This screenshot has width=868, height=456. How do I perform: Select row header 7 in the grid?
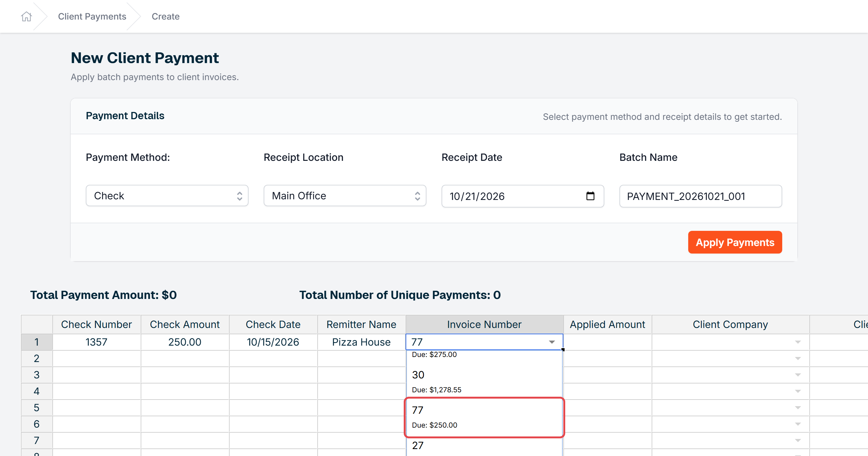[x=37, y=441]
